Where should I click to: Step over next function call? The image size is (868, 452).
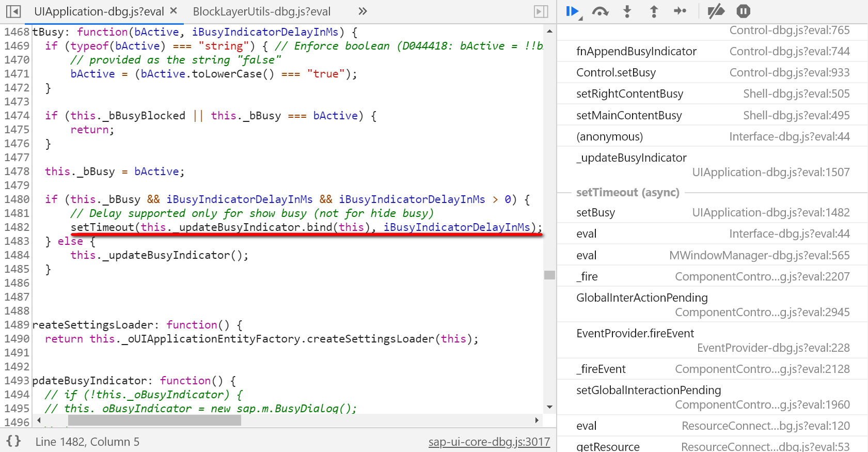point(600,11)
